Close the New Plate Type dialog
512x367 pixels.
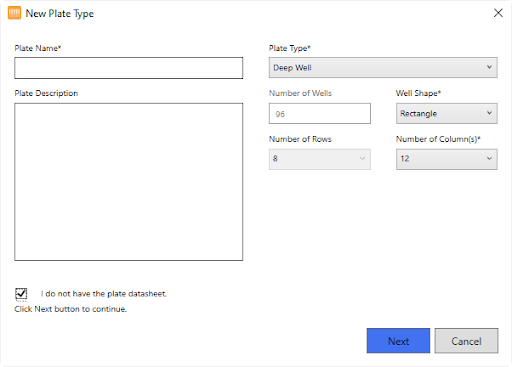coord(498,13)
